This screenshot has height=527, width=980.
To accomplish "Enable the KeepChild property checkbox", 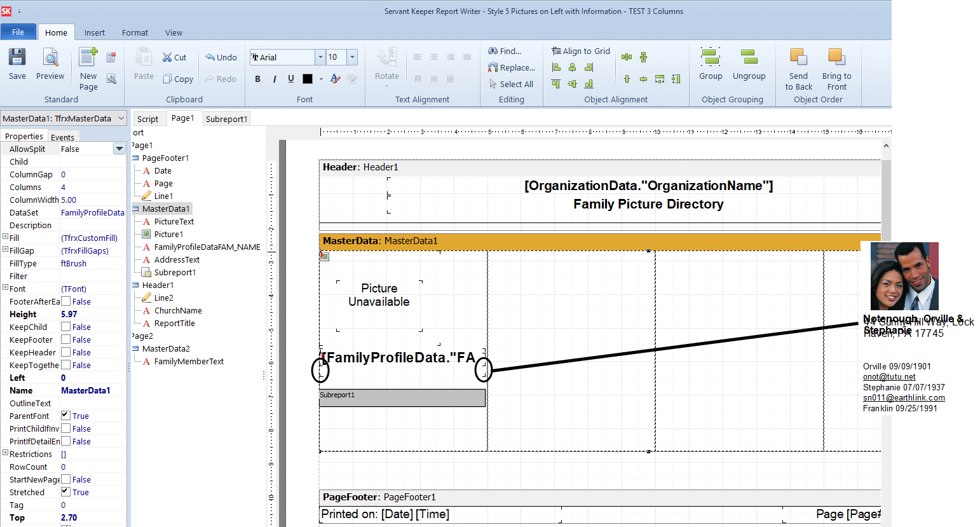I will point(65,327).
